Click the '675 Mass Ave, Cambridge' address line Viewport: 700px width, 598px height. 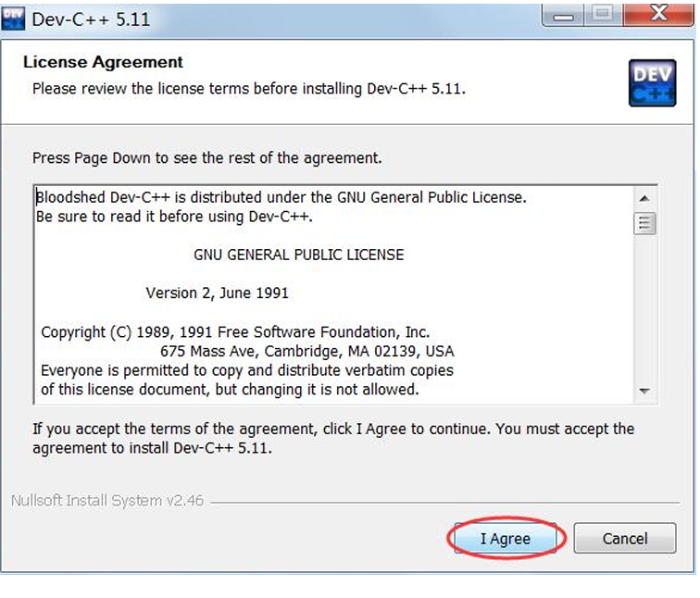point(306,351)
